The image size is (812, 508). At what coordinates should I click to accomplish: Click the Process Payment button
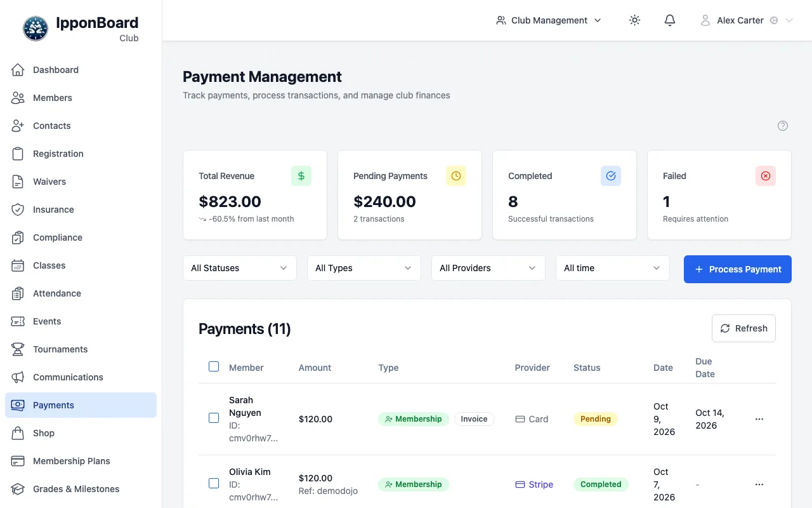pyautogui.click(x=738, y=269)
